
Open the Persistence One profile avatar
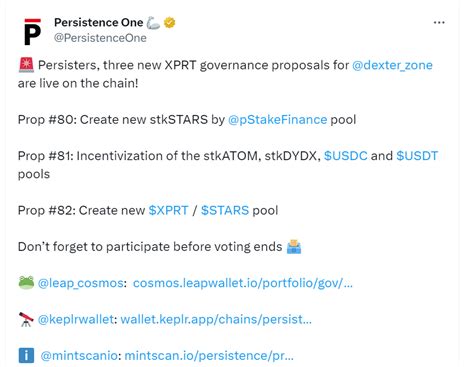point(33,31)
